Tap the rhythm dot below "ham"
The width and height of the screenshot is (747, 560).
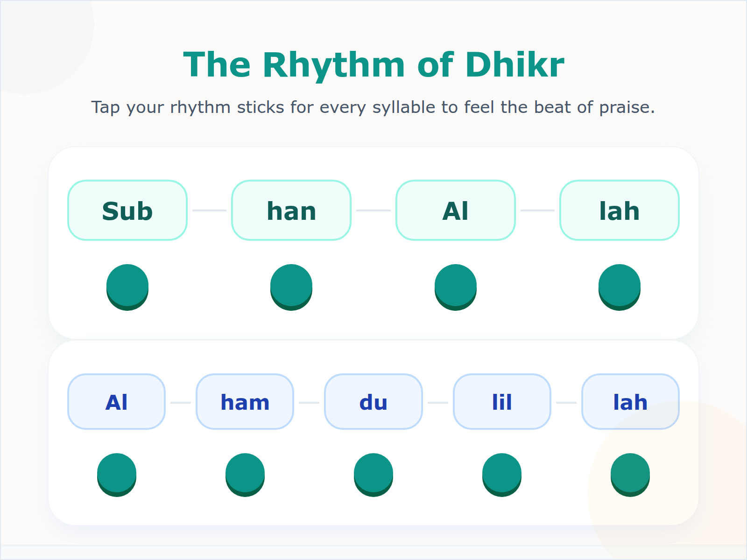point(245,474)
